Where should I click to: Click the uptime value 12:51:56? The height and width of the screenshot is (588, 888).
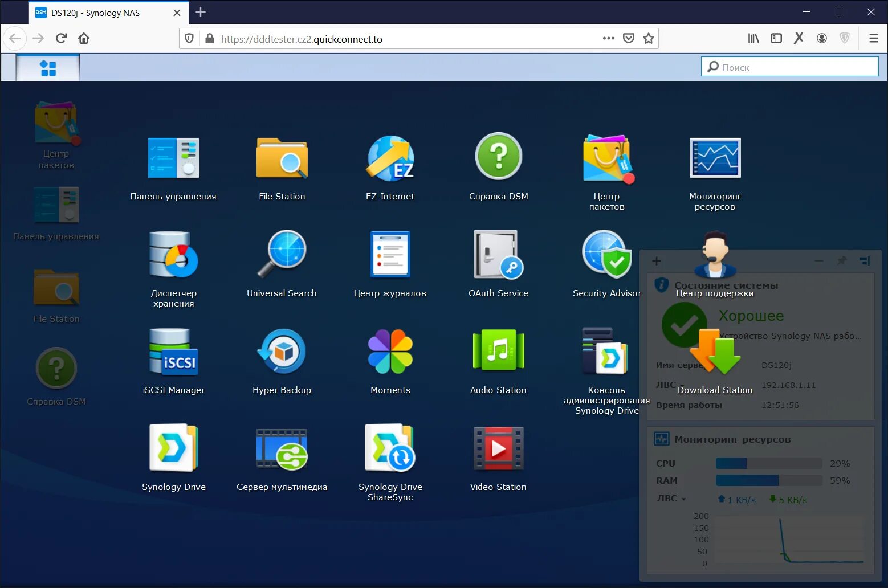pos(780,405)
